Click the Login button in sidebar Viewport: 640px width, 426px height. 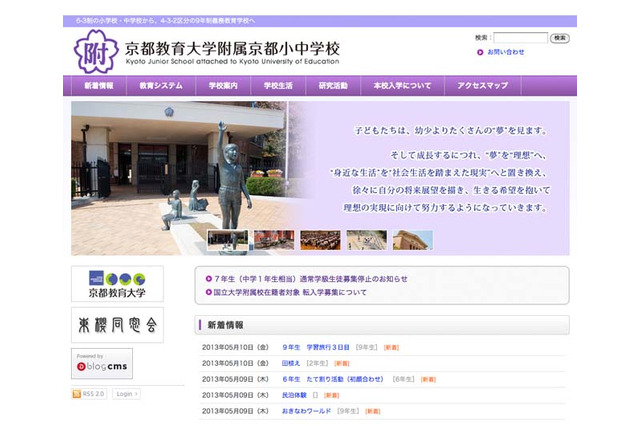click(x=127, y=394)
